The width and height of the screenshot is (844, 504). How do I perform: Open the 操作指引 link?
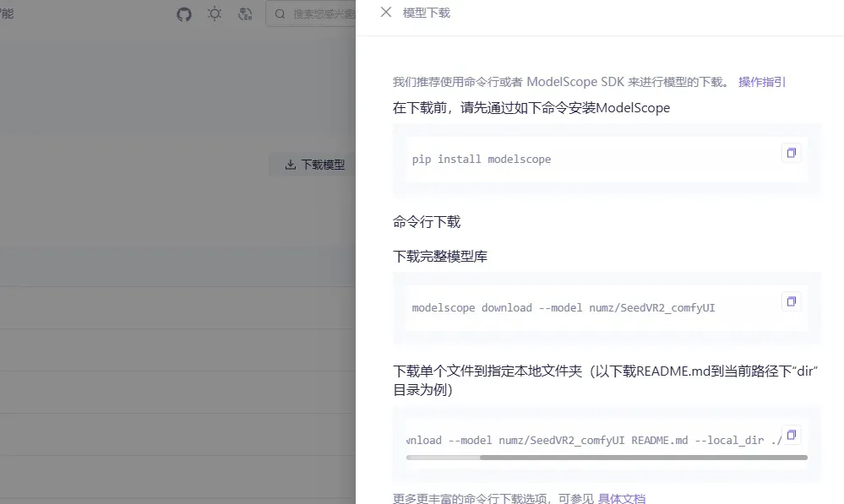tap(762, 82)
